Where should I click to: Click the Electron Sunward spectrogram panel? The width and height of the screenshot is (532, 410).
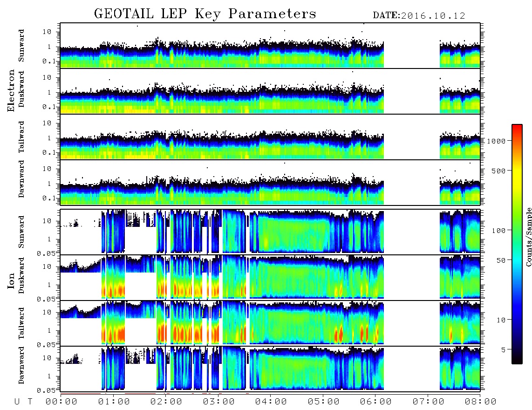point(270,46)
